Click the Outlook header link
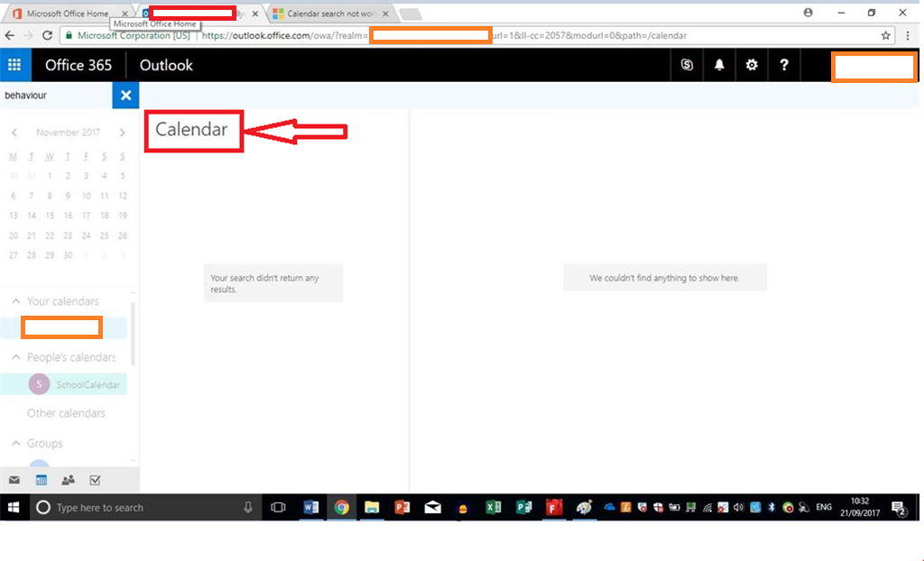The width and height of the screenshot is (924, 561). [x=166, y=65]
